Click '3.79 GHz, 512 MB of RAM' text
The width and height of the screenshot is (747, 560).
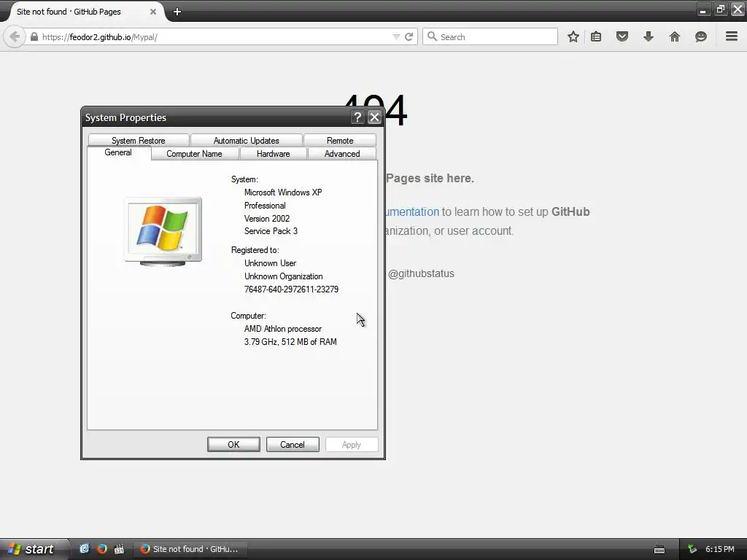[290, 342]
